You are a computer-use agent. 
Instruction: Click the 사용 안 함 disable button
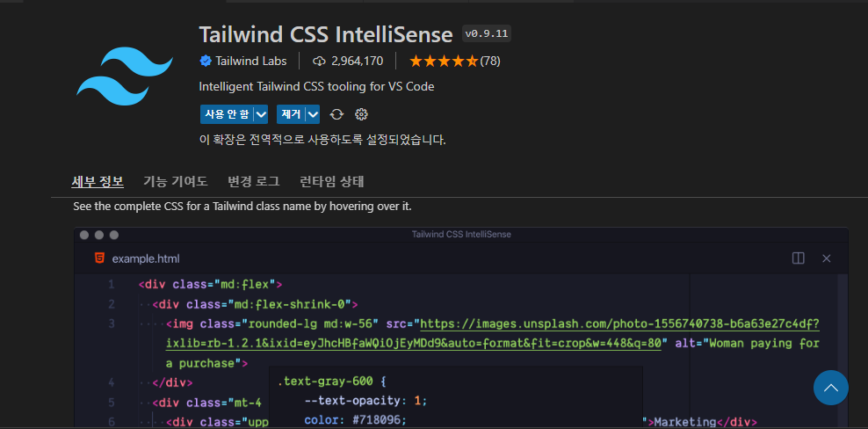pos(227,114)
